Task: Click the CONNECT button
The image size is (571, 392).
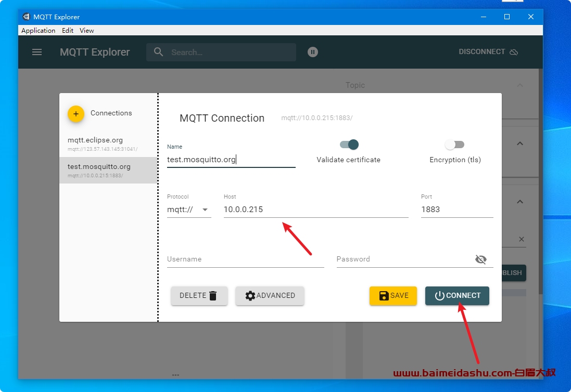Action: 457,296
